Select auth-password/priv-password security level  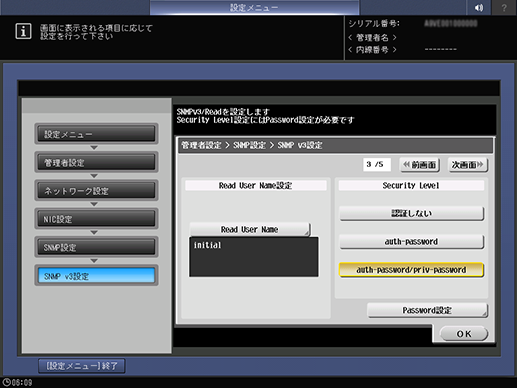click(411, 270)
